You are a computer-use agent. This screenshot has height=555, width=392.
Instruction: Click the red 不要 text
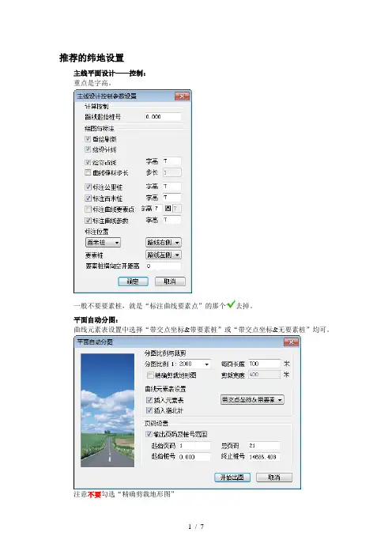95,494
